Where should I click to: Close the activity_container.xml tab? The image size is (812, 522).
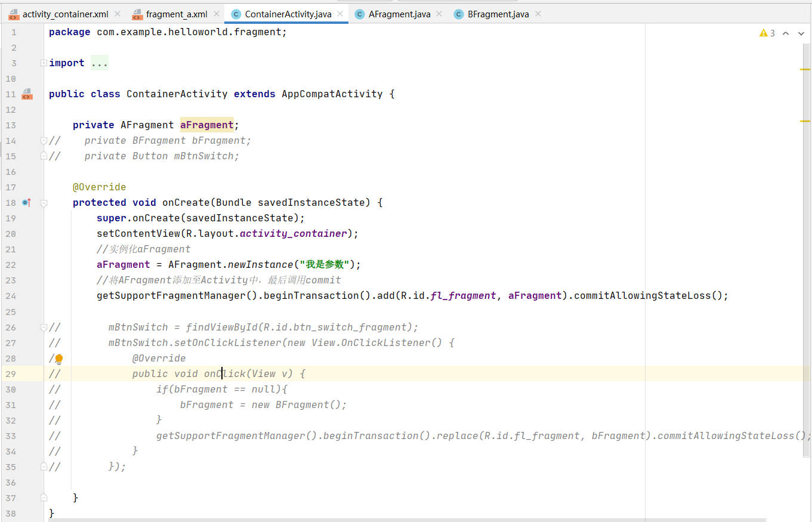(117, 14)
